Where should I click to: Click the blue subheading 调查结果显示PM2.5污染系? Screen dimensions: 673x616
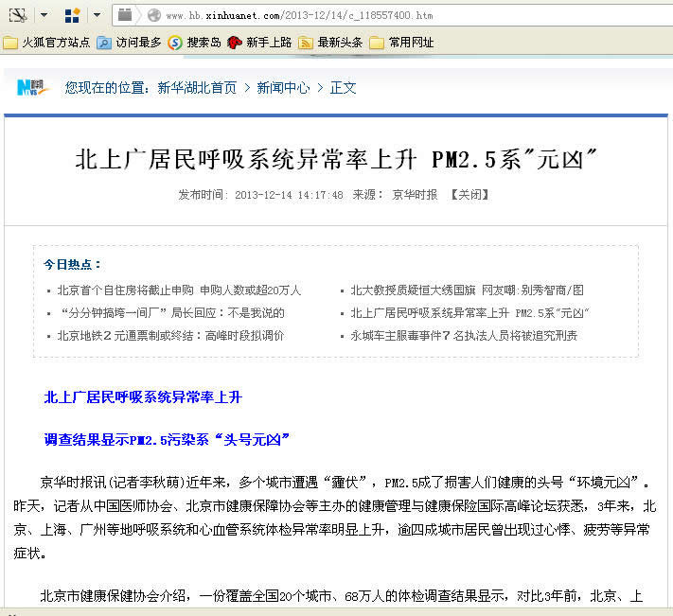167,440
